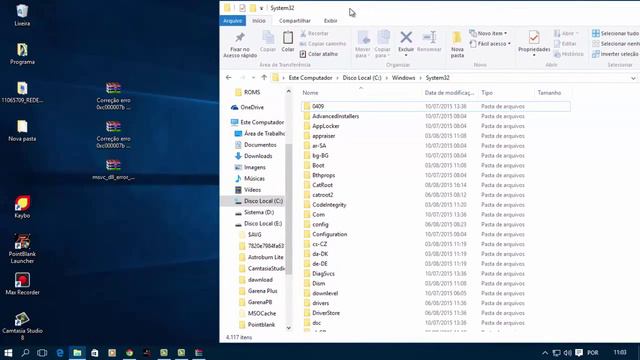Create a Nova pasta from ribbon
Viewport: 640px width, 360px height.
pos(457,44)
